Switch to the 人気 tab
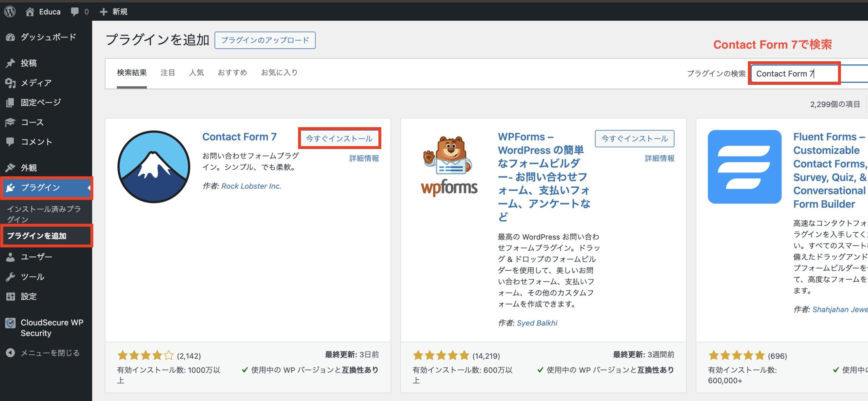Screen dimensions: 868x401 [196, 72]
